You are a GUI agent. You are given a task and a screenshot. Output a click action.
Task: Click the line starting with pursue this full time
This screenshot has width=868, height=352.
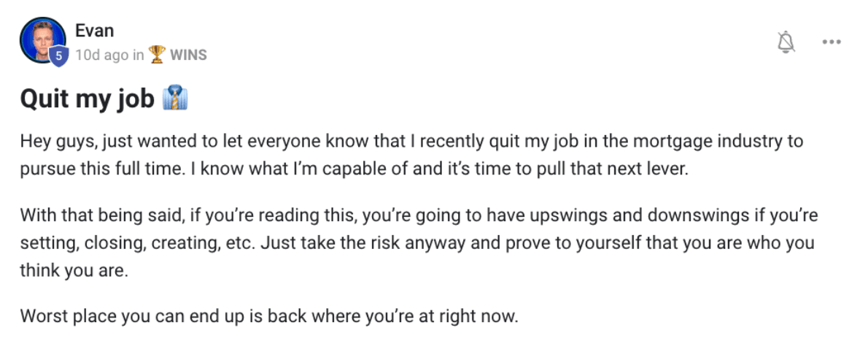click(354, 169)
